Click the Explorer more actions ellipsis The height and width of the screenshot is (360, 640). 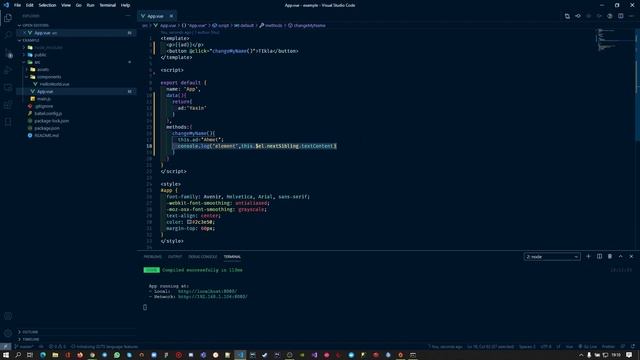[x=128, y=16]
